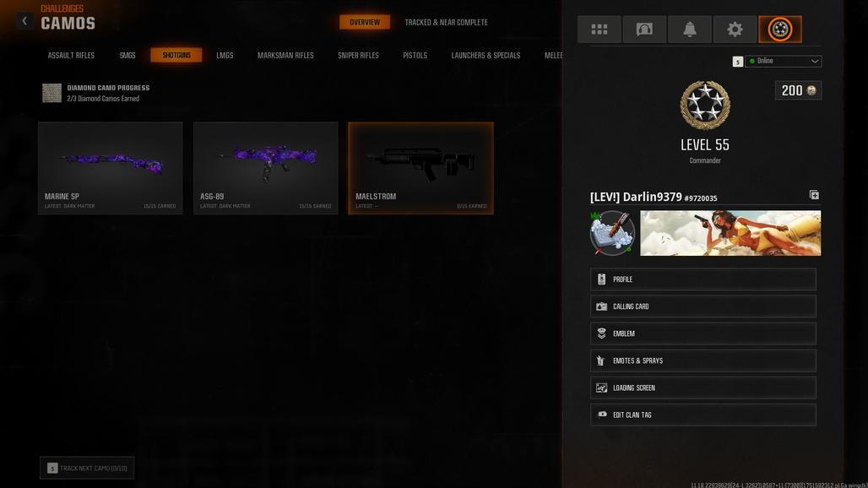Open Profile menu entry

pos(703,279)
